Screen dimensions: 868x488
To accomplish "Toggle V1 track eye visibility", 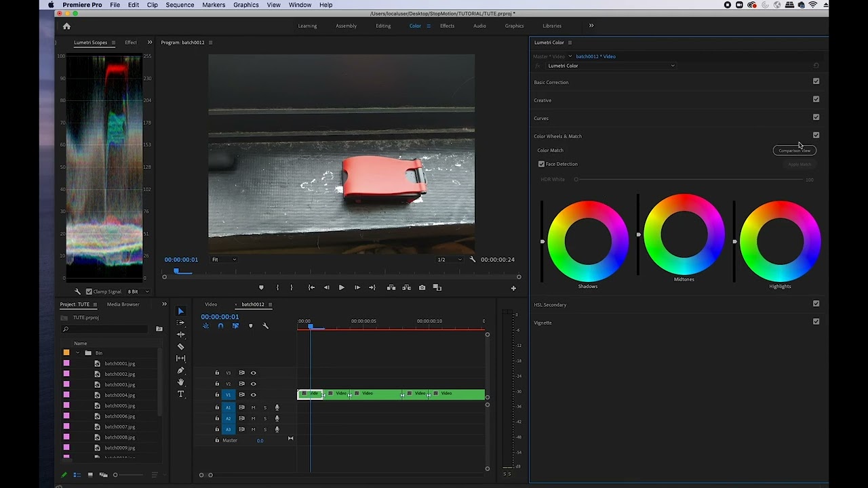I will click(254, 394).
